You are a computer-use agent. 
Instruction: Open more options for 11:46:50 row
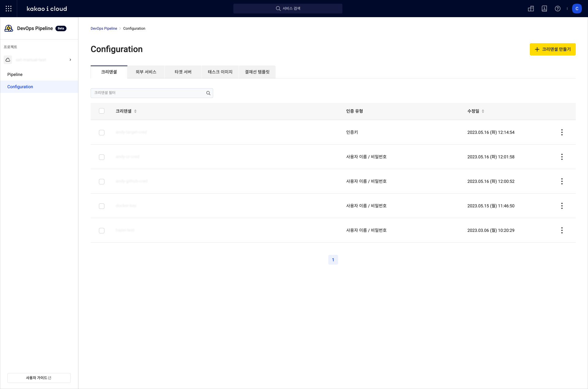(x=562, y=206)
